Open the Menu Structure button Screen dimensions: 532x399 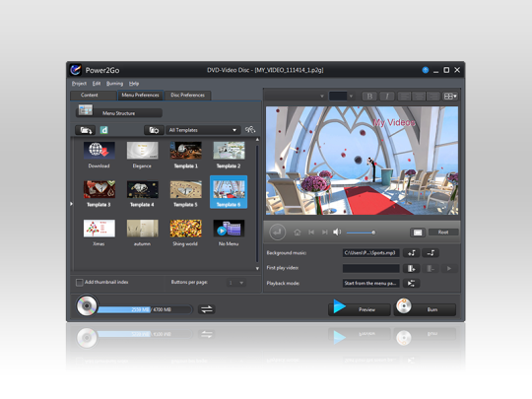[x=119, y=112]
